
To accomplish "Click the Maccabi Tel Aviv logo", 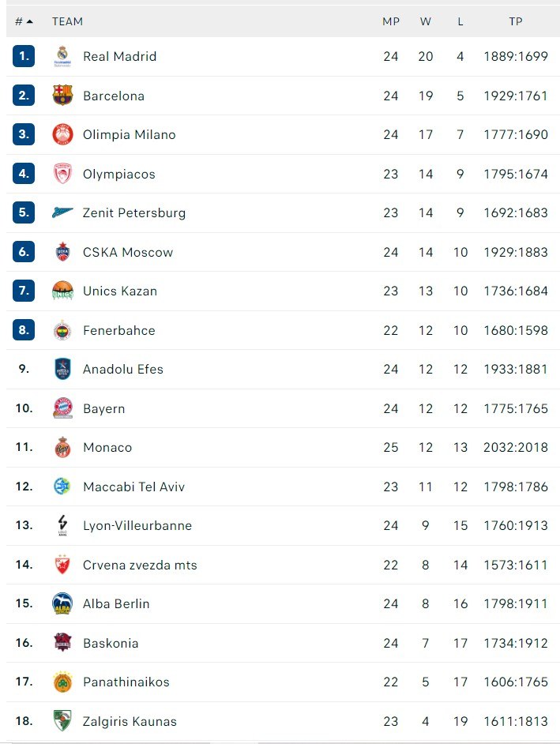I will [62, 487].
